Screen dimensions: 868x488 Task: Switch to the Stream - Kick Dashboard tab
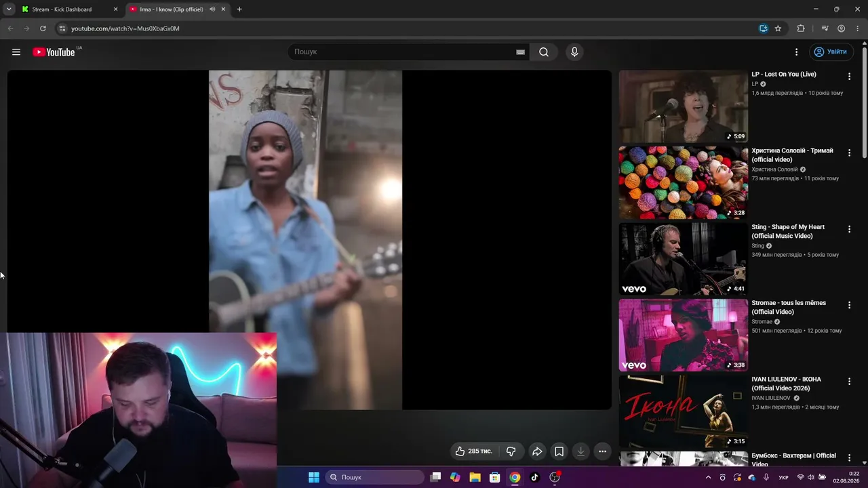point(62,9)
